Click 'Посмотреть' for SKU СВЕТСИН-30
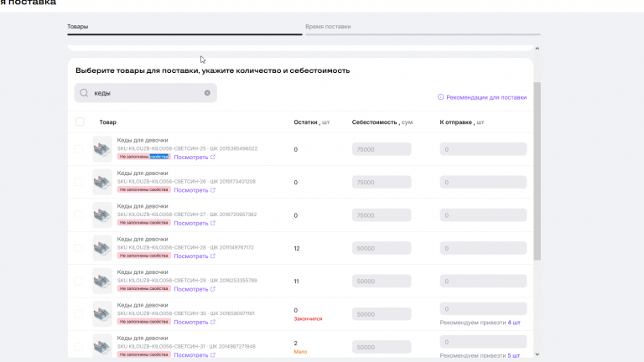The width and height of the screenshot is (644, 362). (x=191, y=322)
